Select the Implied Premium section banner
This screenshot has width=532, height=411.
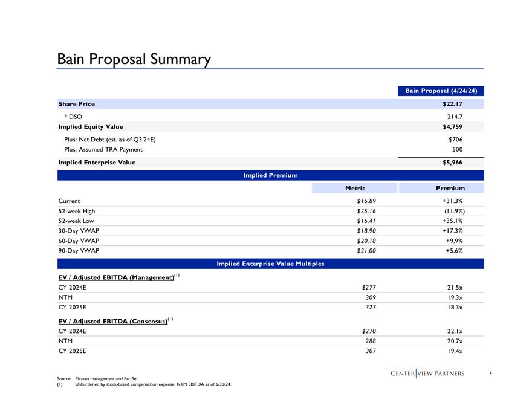tap(270, 175)
